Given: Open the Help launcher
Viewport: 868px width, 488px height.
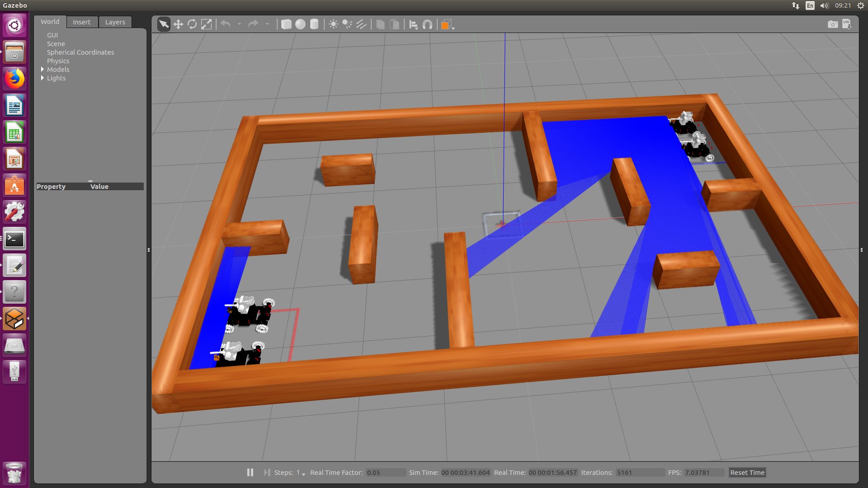Looking at the screenshot, I should (x=14, y=292).
